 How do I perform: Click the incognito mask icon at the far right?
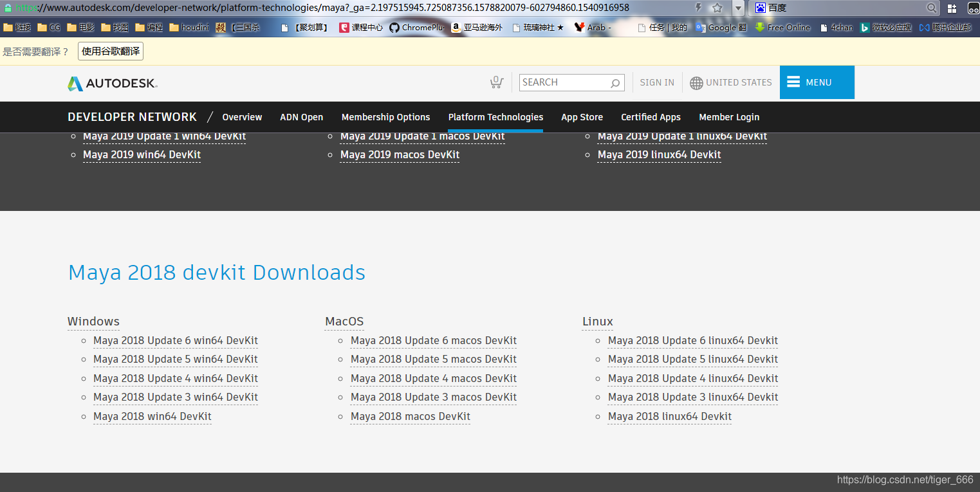click(973, 8)
